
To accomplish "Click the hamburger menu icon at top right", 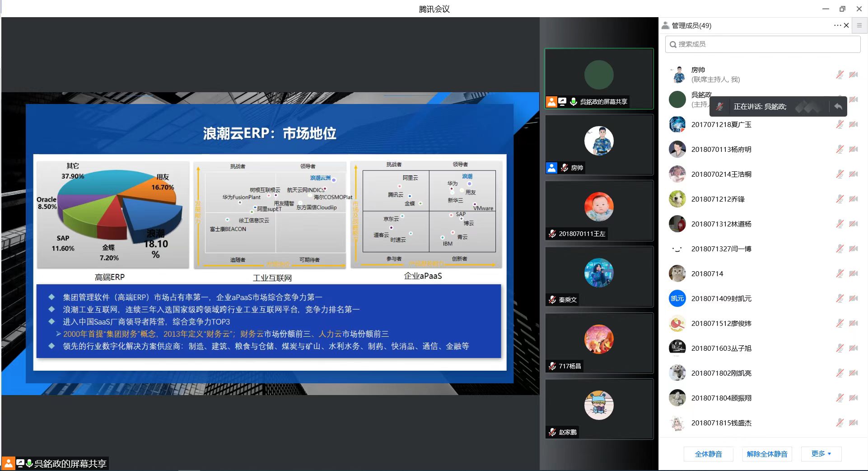I will coord(859,26).
